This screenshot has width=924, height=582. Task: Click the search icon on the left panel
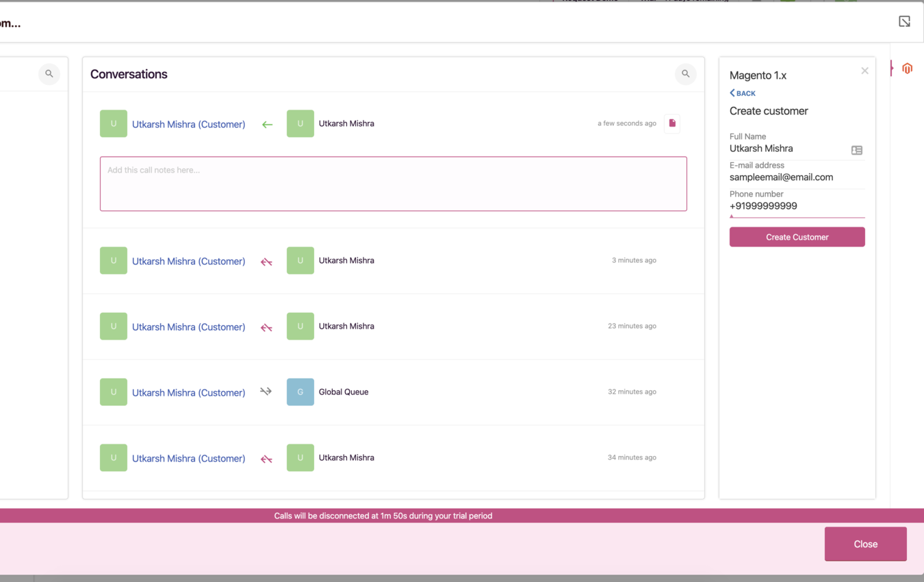pos(49,73)
